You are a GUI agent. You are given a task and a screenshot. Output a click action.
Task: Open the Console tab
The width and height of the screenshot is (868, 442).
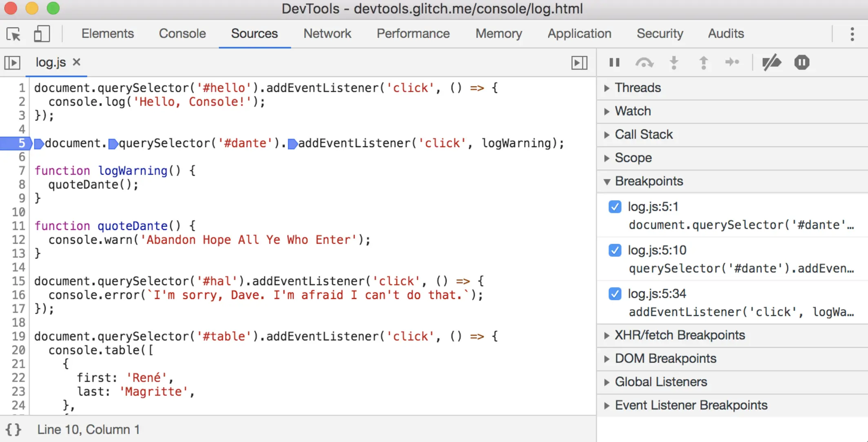[x=182, y=33]
